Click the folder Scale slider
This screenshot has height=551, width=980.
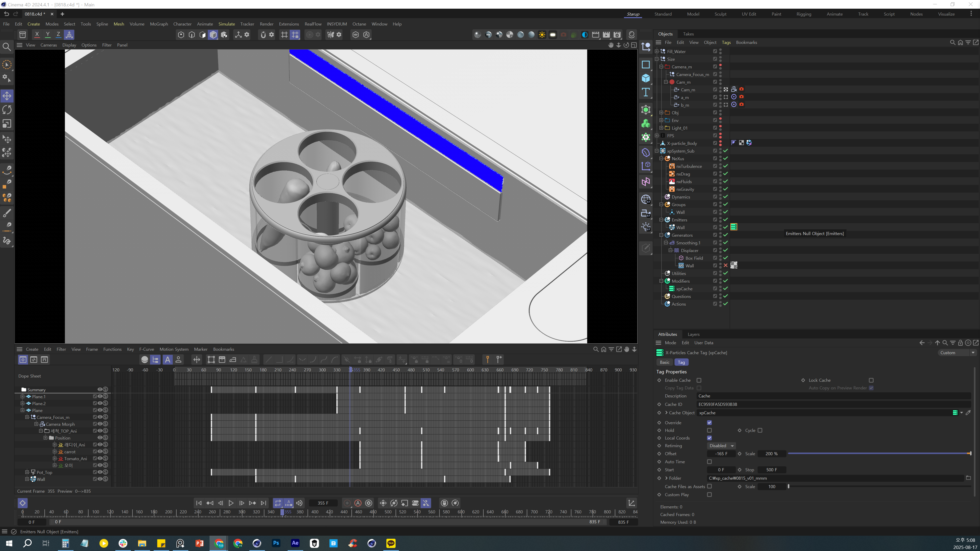coord(879,486)
